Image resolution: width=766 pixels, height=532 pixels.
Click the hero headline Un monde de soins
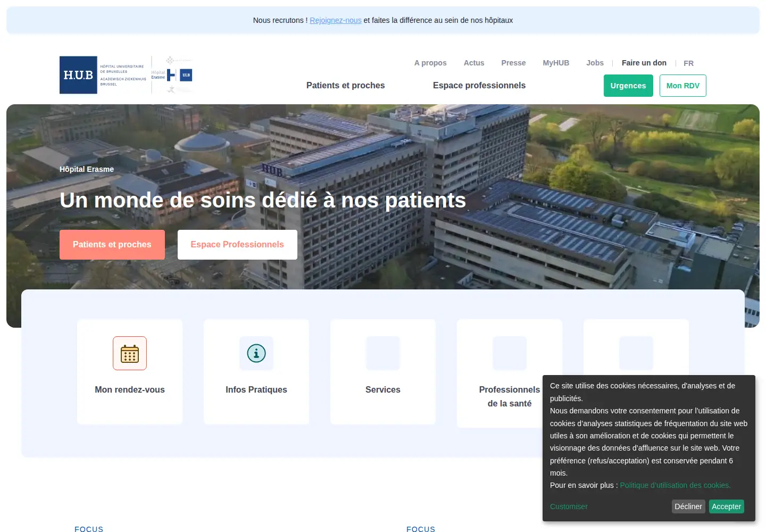click(x=263, y=200)
